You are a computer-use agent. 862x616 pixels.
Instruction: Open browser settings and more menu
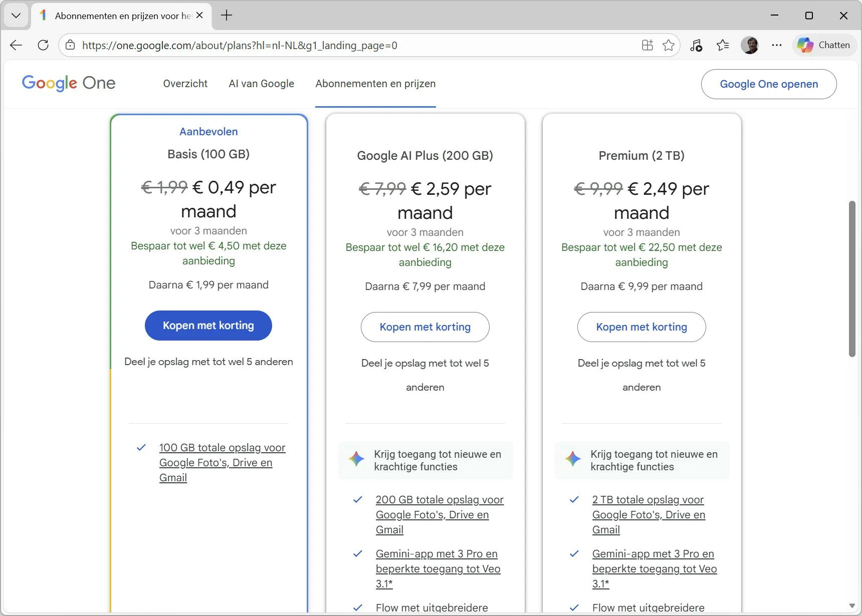(x=777, y=45)
